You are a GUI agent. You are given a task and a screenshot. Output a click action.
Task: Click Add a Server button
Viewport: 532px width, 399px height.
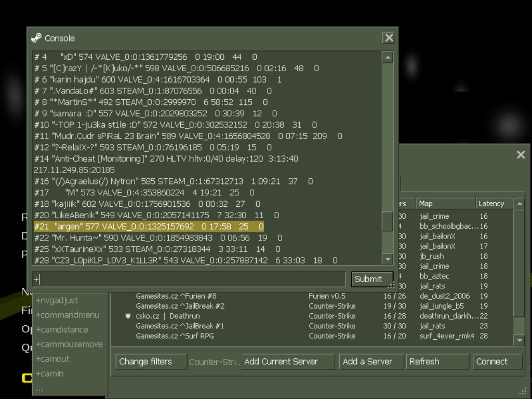(x=371, y=362)
